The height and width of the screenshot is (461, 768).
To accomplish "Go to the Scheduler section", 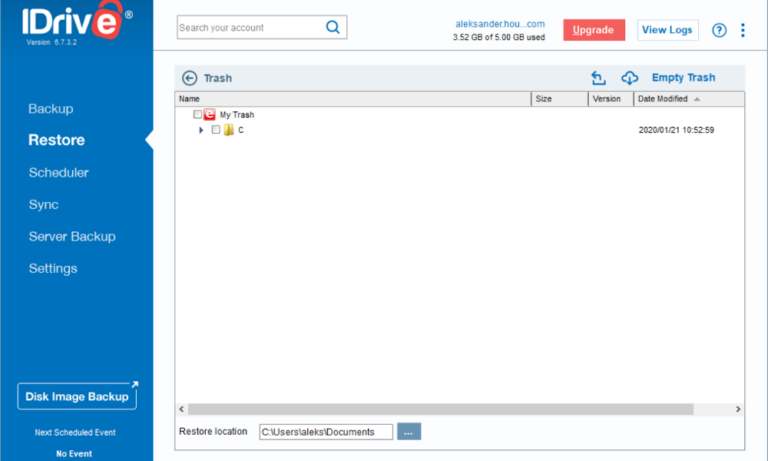I will coord(59,172).
